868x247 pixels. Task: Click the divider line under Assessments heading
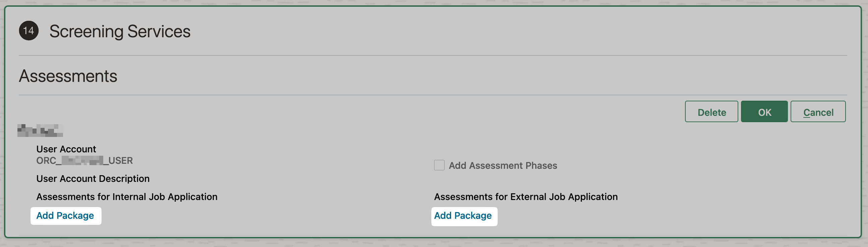[x=433, y=95]
